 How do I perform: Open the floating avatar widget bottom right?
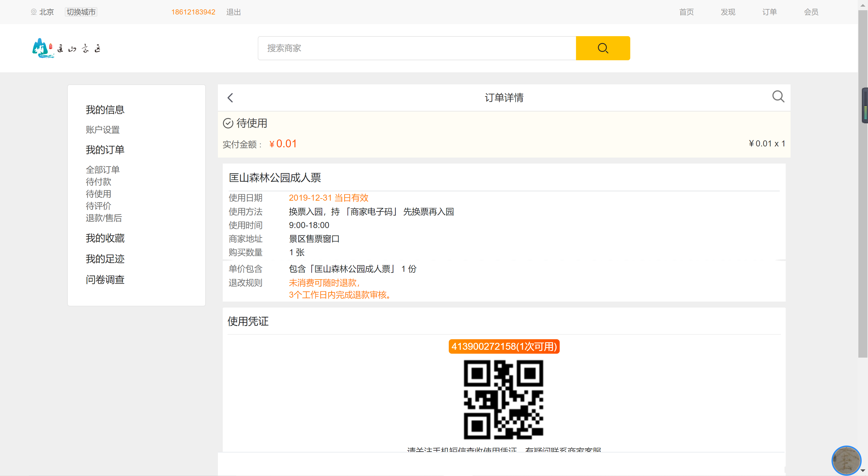[846, 461]
